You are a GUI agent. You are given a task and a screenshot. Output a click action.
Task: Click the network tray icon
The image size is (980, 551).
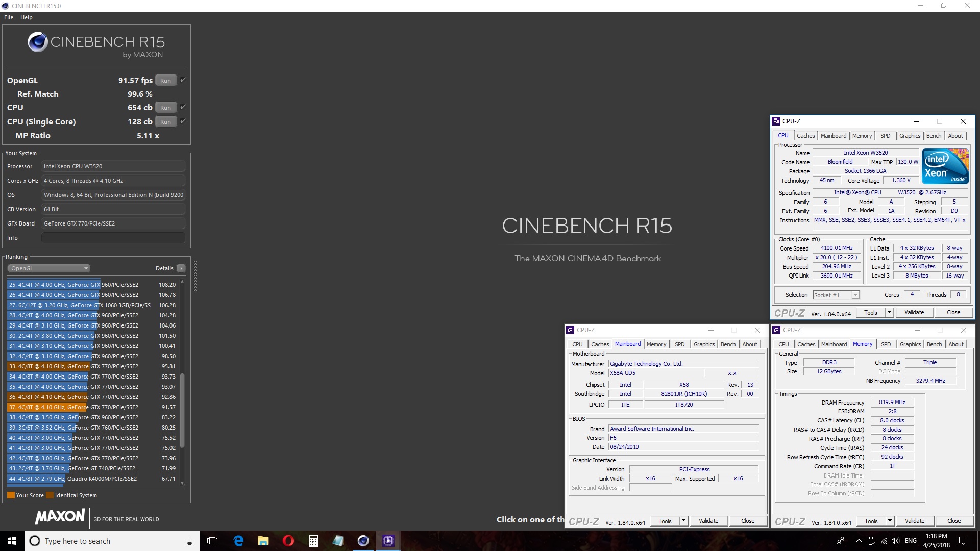coord(884,541)
